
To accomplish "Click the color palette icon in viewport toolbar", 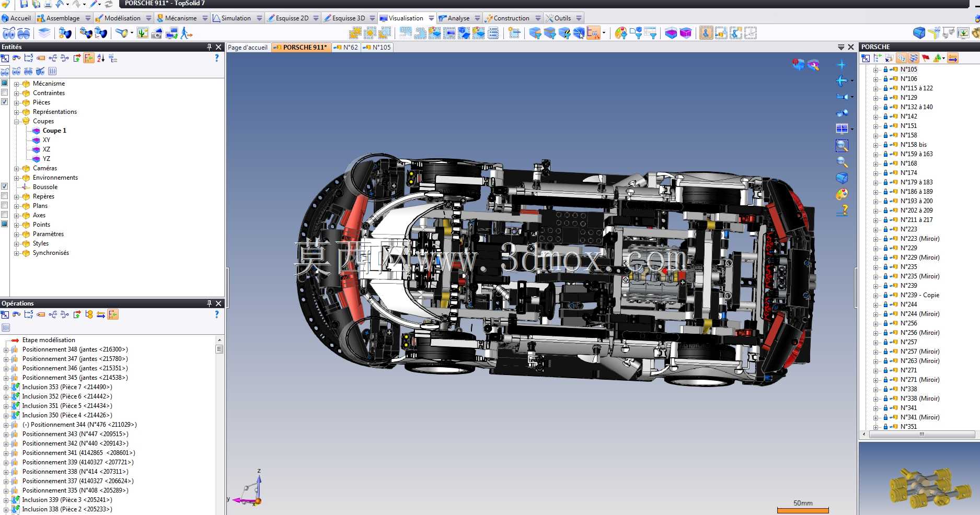I will click(841, 194).
